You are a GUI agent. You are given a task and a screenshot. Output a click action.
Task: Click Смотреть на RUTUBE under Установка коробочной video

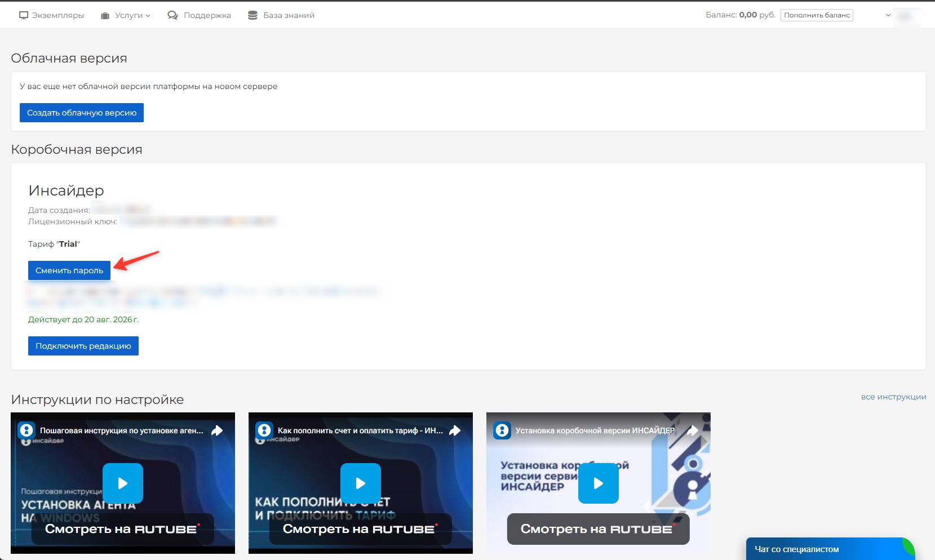tap(599, 529)
